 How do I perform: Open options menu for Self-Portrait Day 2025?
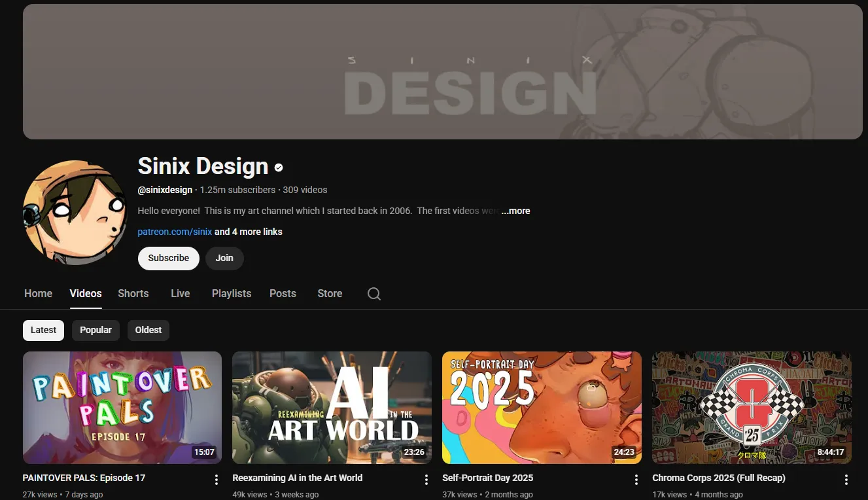point(636,479)
